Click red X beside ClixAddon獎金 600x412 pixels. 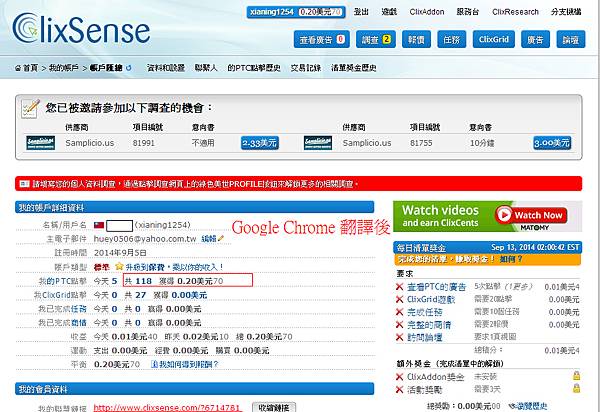399,377
